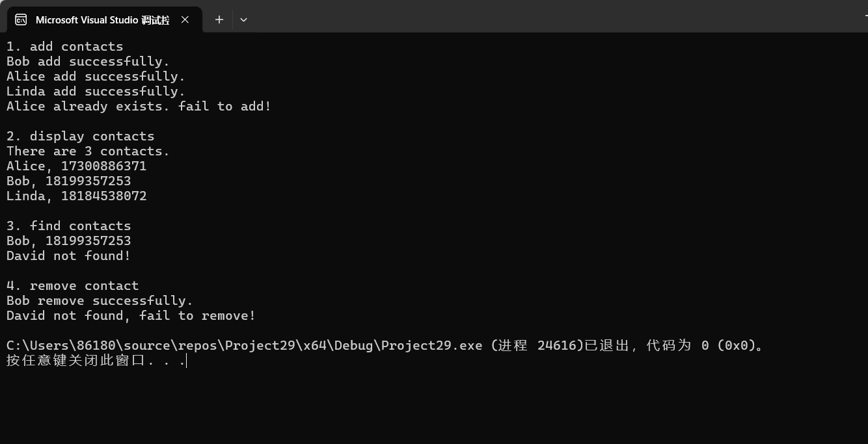
Task: Click the "Linda add successfully." output line
Action: click(96, 92)
